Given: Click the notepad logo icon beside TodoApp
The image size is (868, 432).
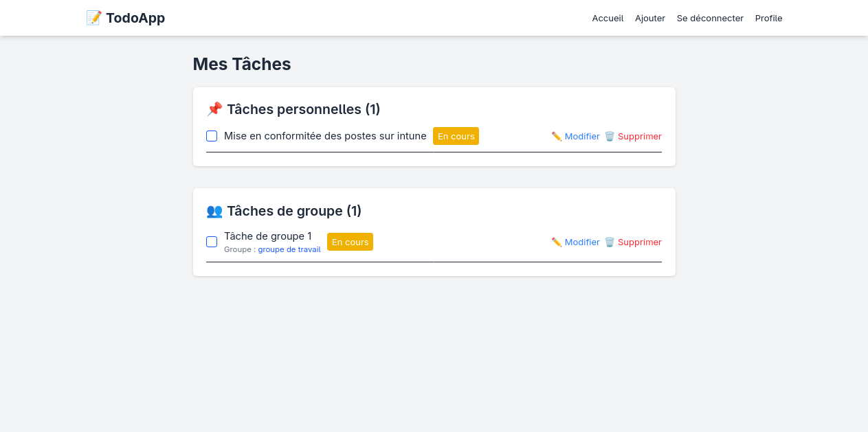Looking at the screenshot, I should 93,18.
